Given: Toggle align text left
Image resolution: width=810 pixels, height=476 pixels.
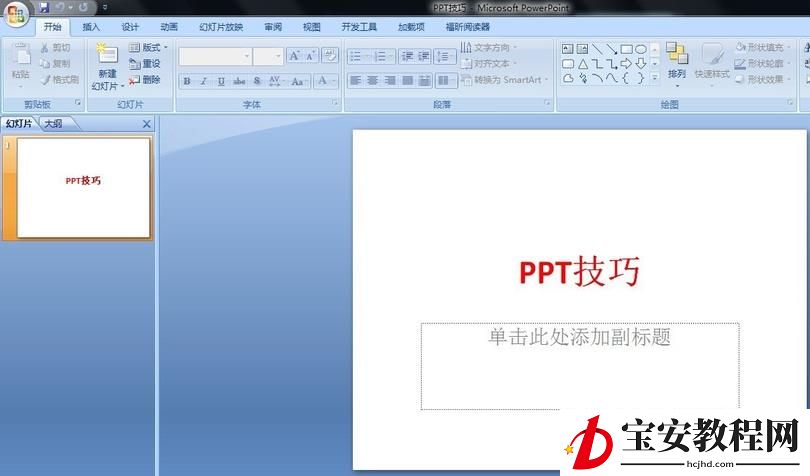Looking at the screenshot, I should [356, 81].
